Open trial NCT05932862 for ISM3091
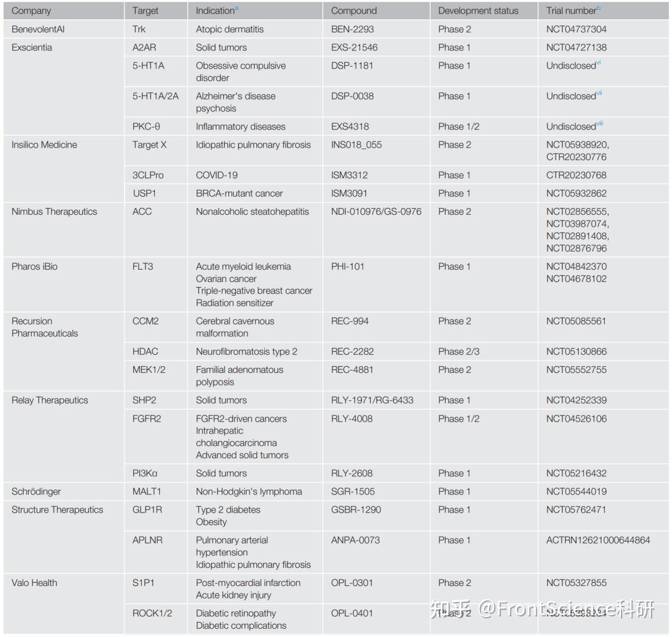 click(x=576, y=193)
